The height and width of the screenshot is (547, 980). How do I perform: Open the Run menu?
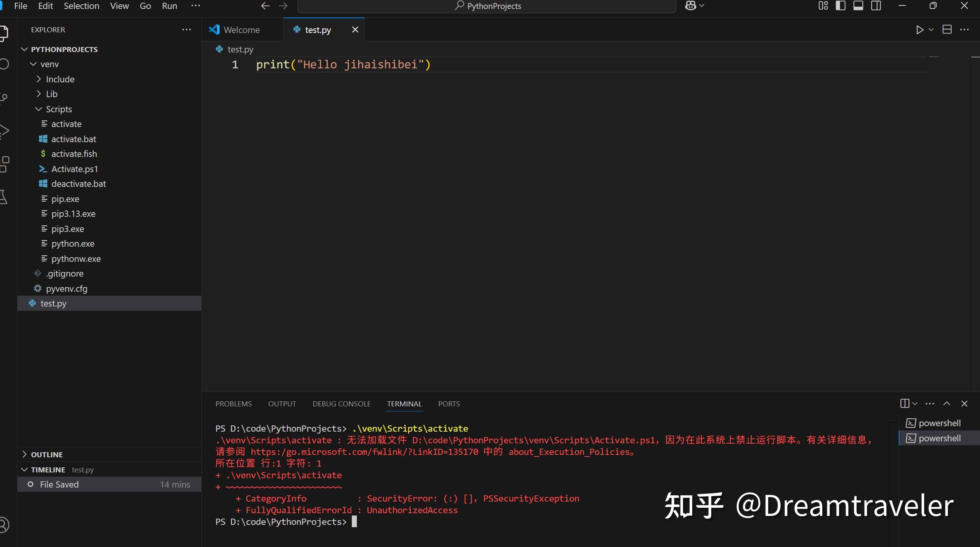(169, 6)
